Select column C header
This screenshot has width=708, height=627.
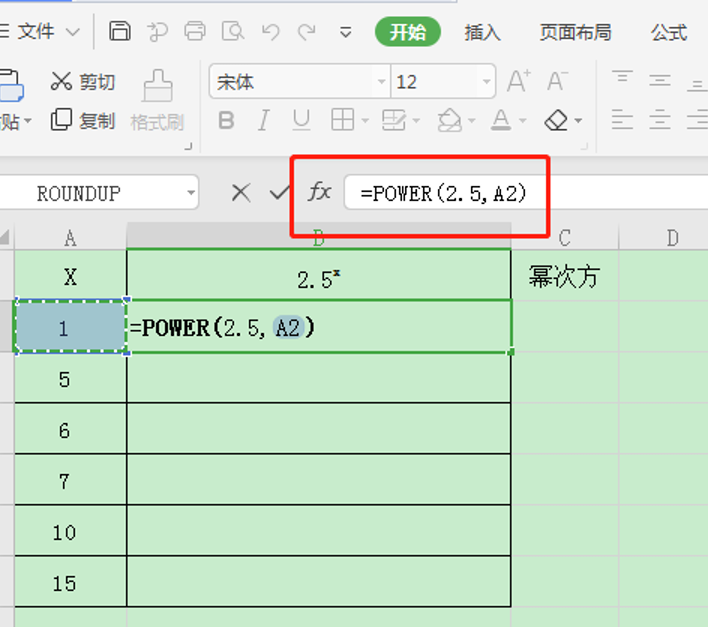(564, 237)
